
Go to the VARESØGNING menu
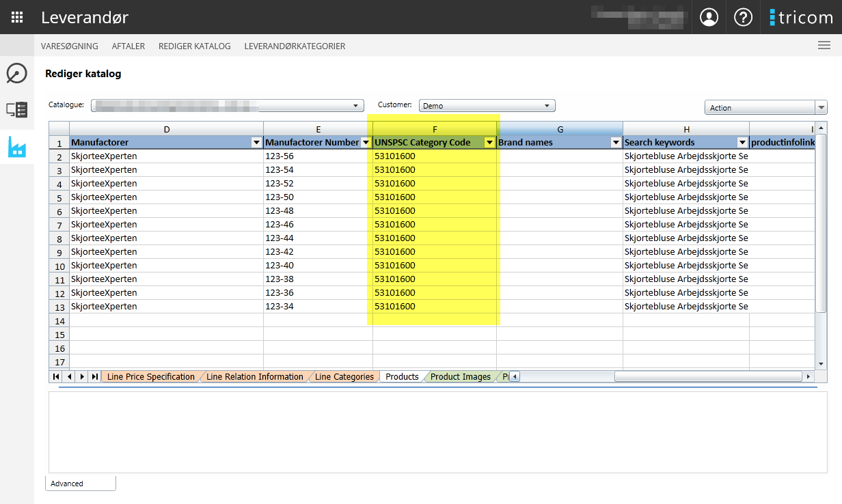(x=70, y=46)
